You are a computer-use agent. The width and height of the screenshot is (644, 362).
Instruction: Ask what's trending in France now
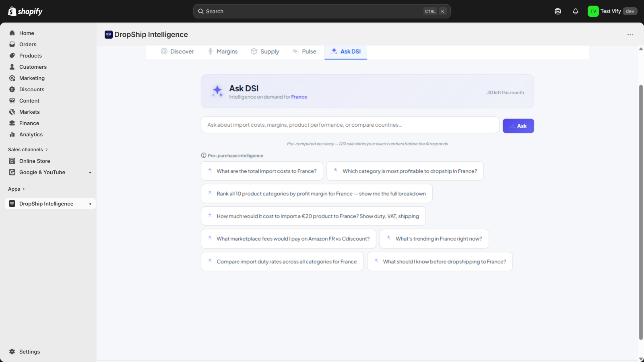point(434,239)
